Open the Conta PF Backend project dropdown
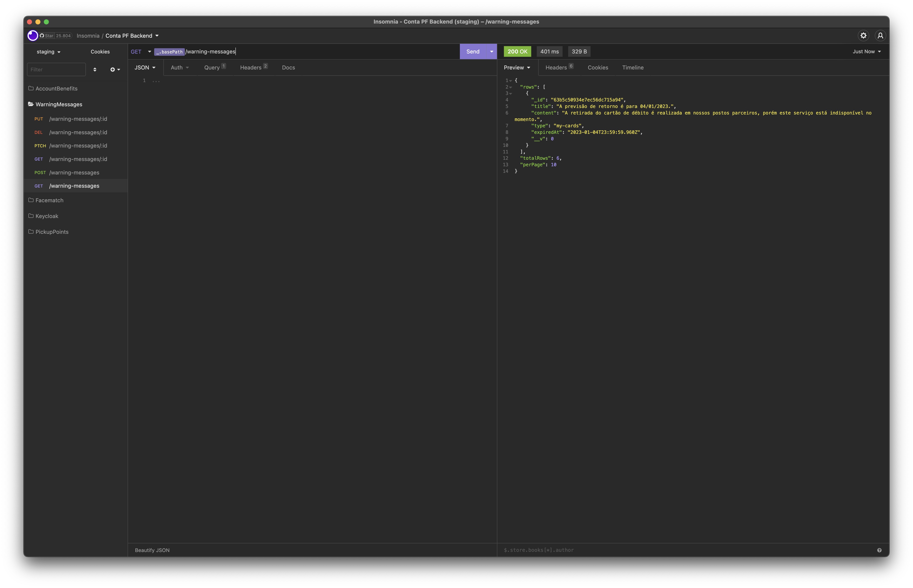The height and width of the screenshot is (588, 913). pos(132,36)
